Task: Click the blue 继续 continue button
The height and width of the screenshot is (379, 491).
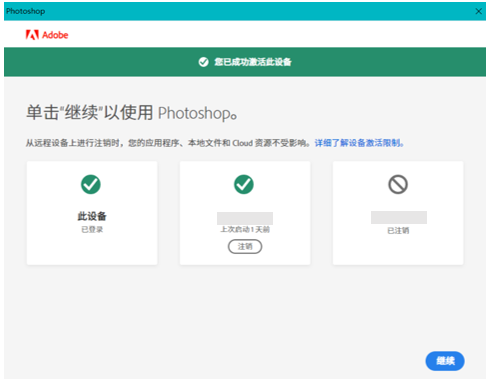Action: coord(445,361)
